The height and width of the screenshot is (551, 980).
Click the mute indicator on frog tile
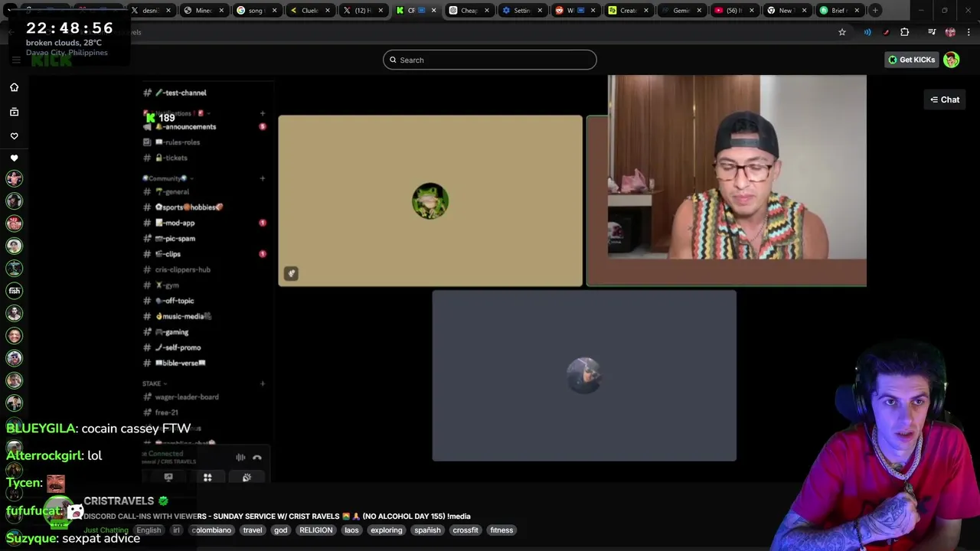coord(291,273)
